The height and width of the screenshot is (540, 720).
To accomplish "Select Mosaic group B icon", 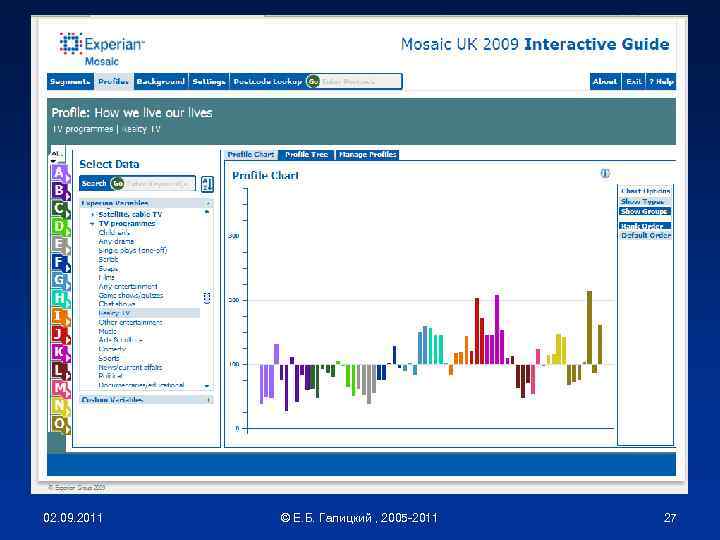I will click(60, 191).
